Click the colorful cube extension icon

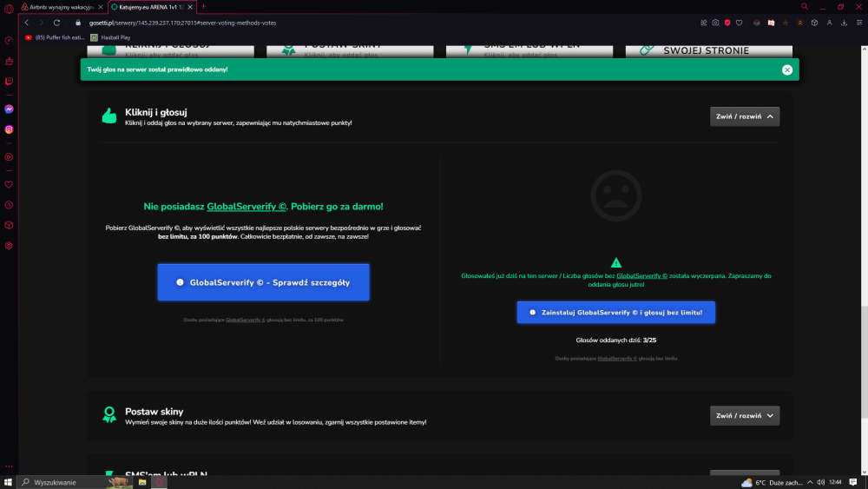[757, 23]
